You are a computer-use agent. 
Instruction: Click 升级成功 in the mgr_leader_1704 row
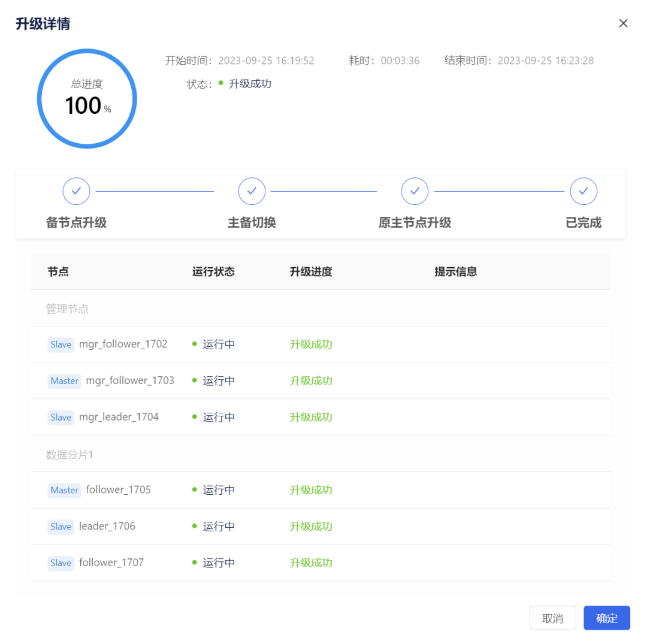(311, 417)
